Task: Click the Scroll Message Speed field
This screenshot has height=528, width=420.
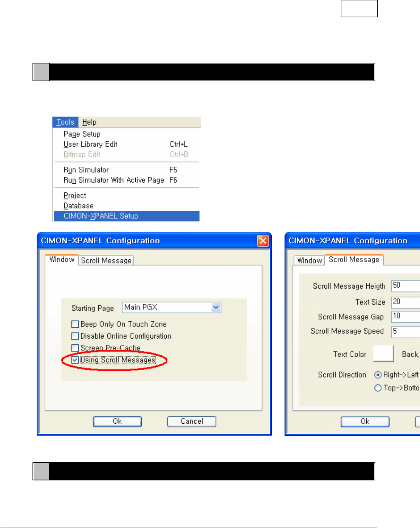Action: (406, 332)
